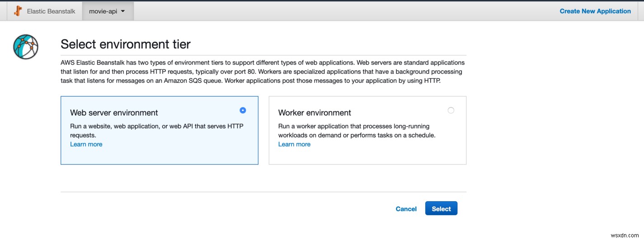Open Learn more under Web server environment
The image size is (644, 240).
click(x=86, y=144)
